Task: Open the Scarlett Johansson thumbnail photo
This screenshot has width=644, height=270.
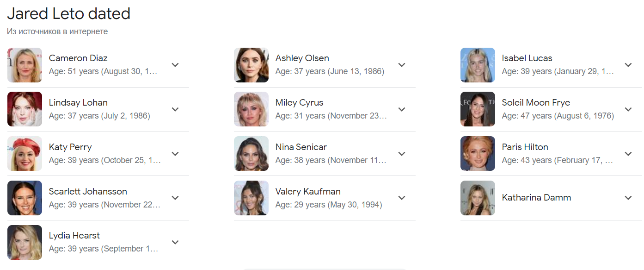Action: pyautogui.click(x=25, y=198)
